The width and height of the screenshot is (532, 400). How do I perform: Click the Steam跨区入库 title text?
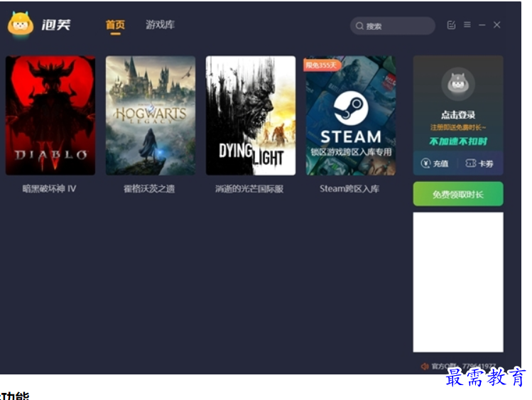349,189
